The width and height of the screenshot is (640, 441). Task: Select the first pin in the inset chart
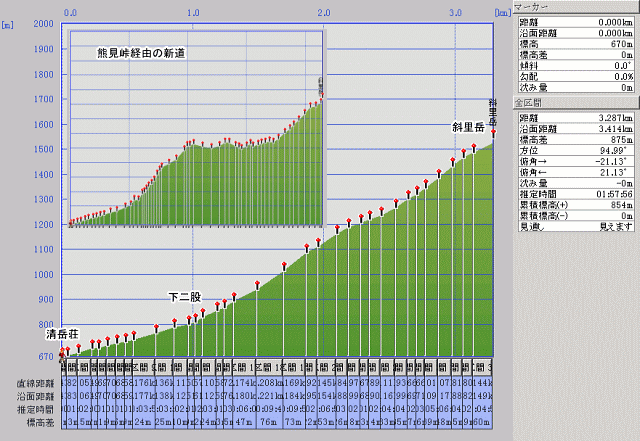70,222
